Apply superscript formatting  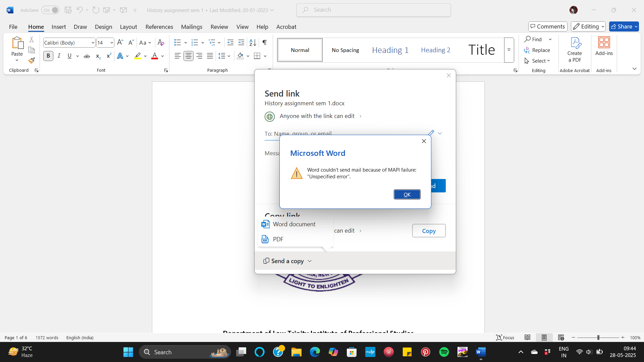pyautogui.click(x=108, y=56)
